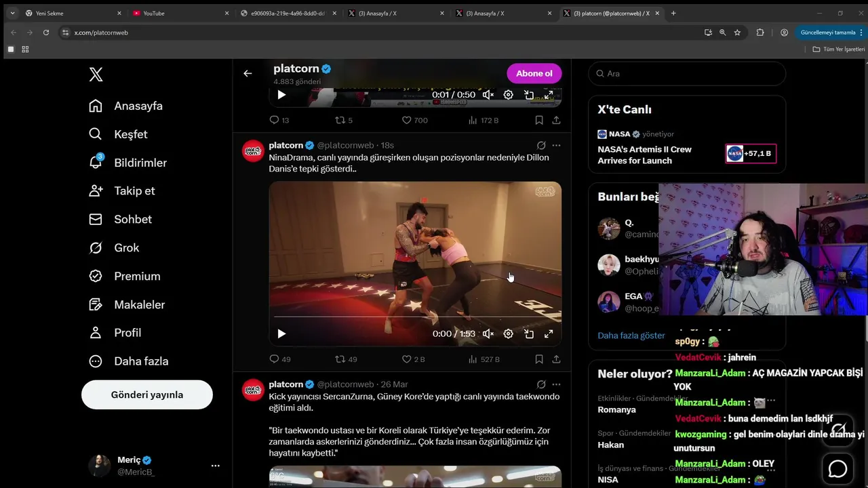Repost the top post with 5 reposts
The image size is (868, 488).
tap(344, 120)
